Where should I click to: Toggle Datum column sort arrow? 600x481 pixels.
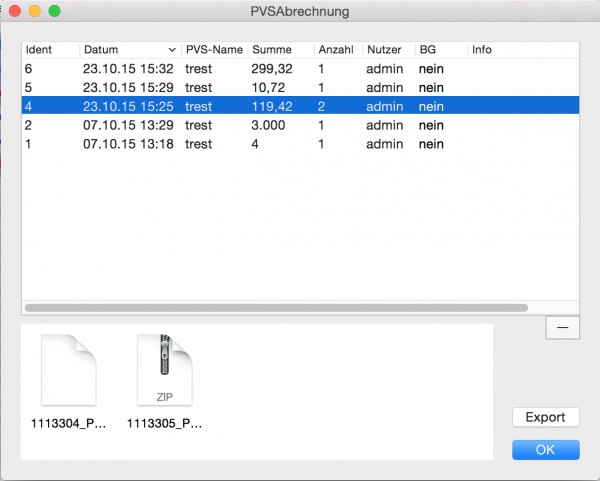tap(172, 50)
